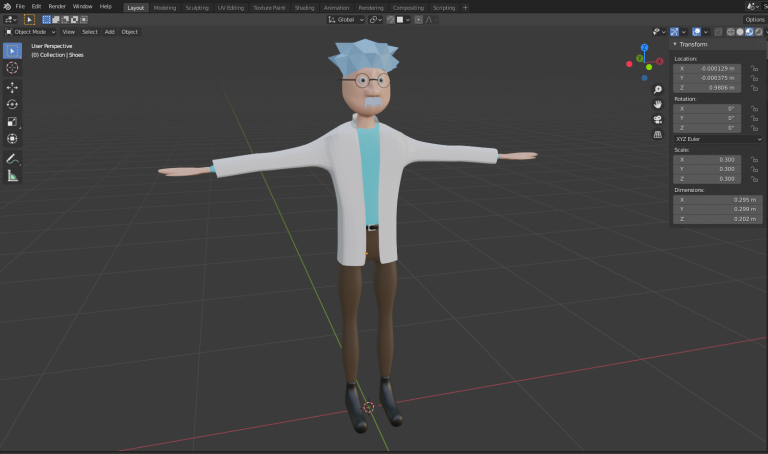768x454 pixels.
Task: Toggle X-Ray mode button
Action: pos(718,32)
